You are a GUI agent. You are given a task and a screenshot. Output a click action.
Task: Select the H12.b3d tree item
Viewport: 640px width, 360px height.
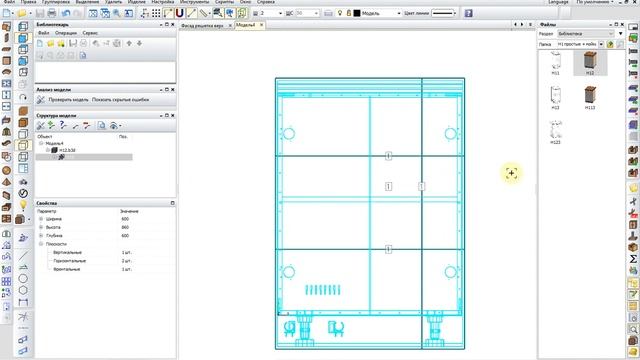coord(67,150)
